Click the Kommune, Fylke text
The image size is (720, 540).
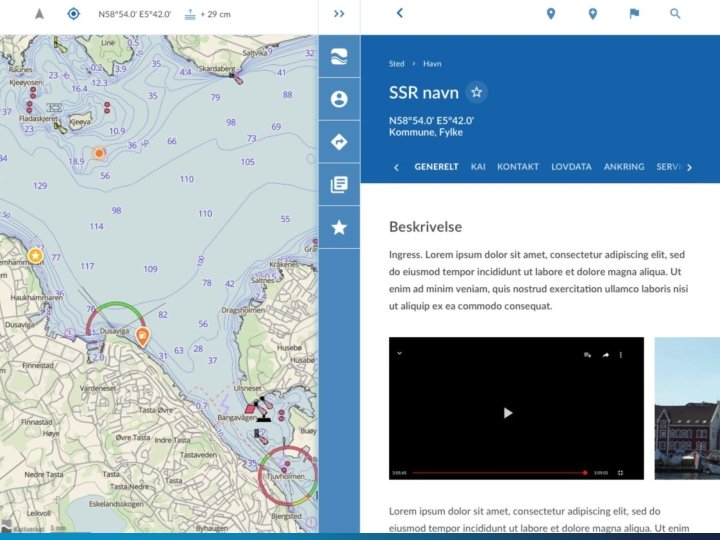426,132
